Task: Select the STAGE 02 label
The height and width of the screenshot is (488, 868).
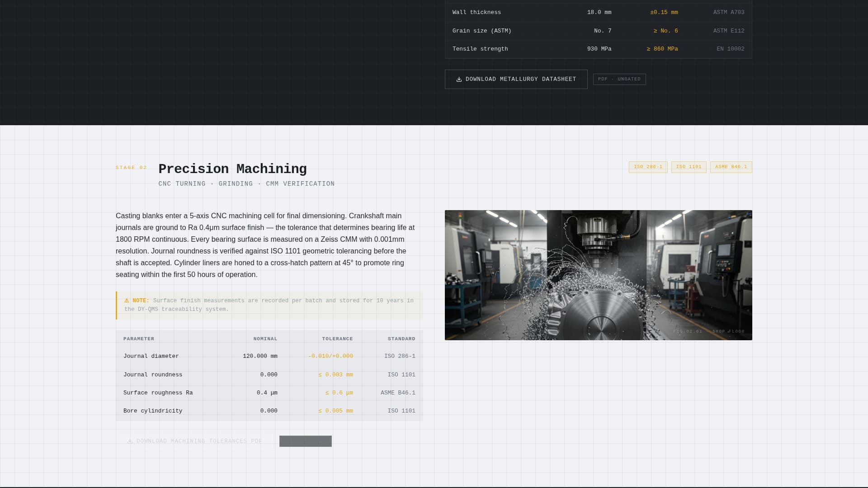Action: (x=131, y=167)
